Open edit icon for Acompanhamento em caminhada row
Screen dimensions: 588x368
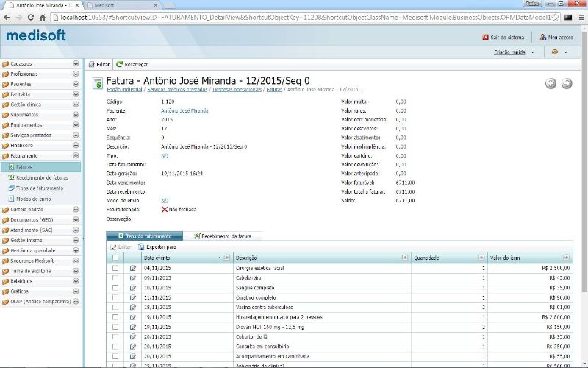click(x=133, y=356)
